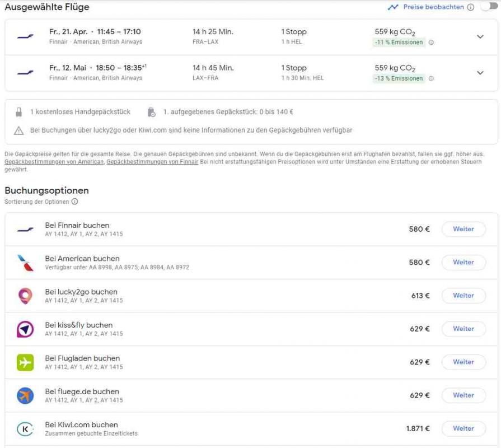Expand the Fr., 12. Mai flight details
The width and height of the screenshot is (501, 448).
click(480, 73)
